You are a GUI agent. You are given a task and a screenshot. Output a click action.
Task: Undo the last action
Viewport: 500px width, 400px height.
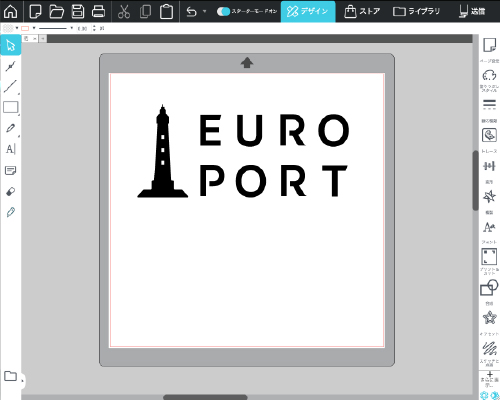point(192,11)
